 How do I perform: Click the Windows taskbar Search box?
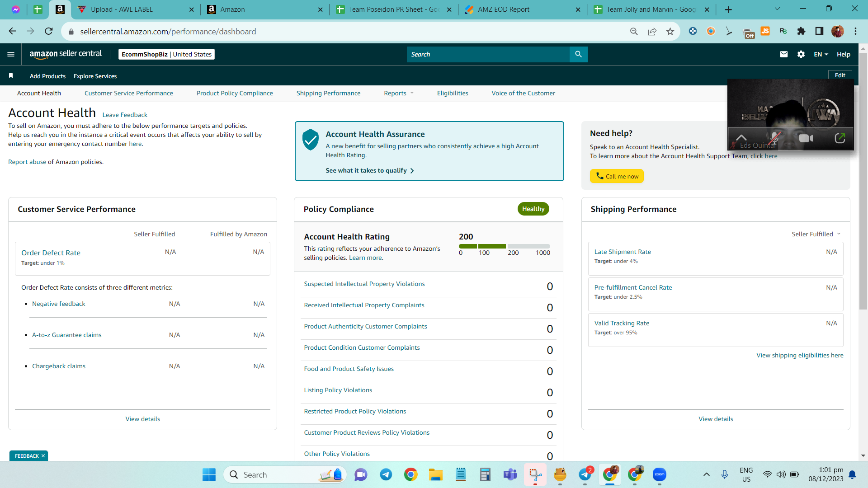[285, 474]
